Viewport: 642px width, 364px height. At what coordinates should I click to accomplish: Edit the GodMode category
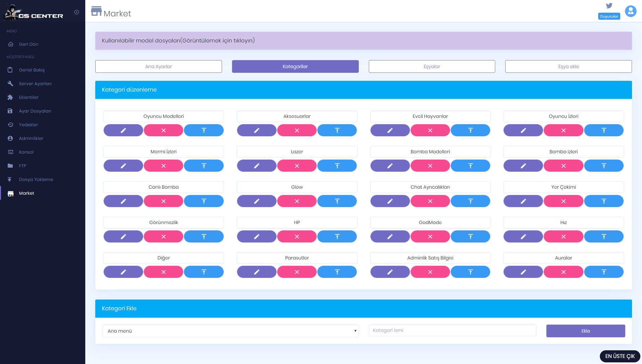(x=390, y=236)
